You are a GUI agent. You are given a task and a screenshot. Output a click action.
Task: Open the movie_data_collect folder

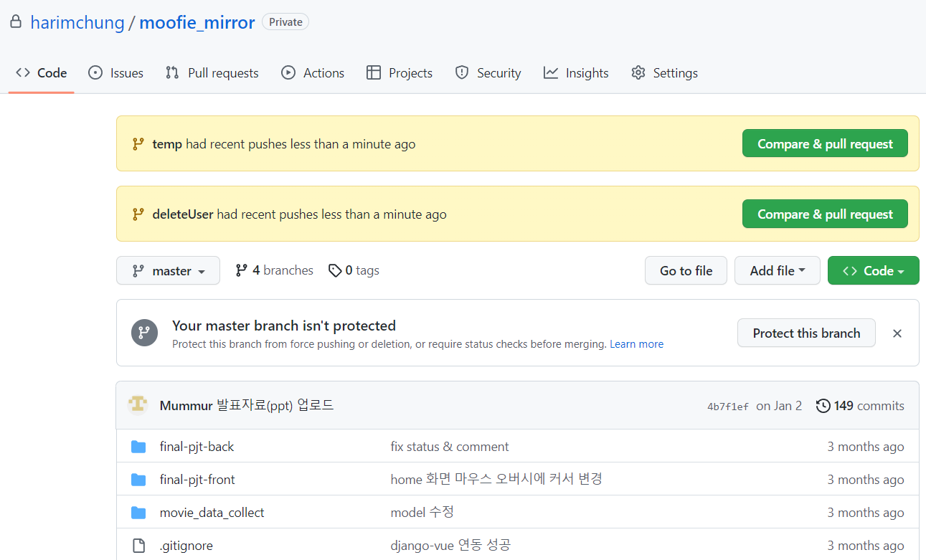(212, 513)
